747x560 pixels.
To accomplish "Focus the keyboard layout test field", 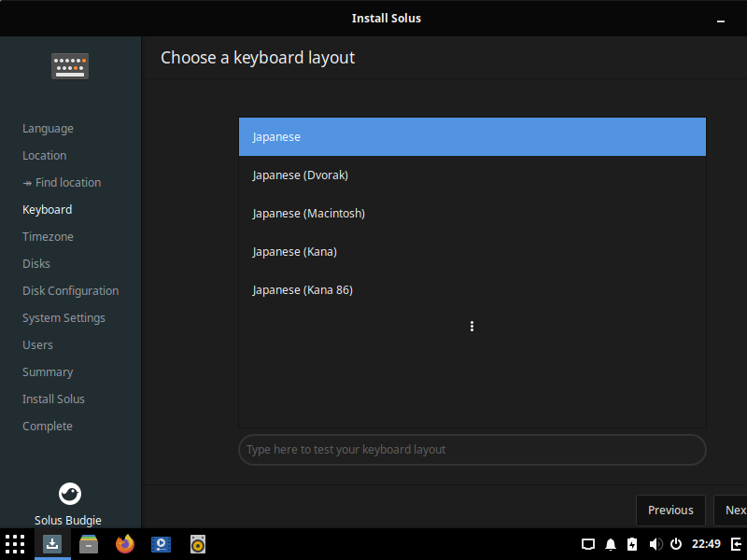I will pos(472,450).
